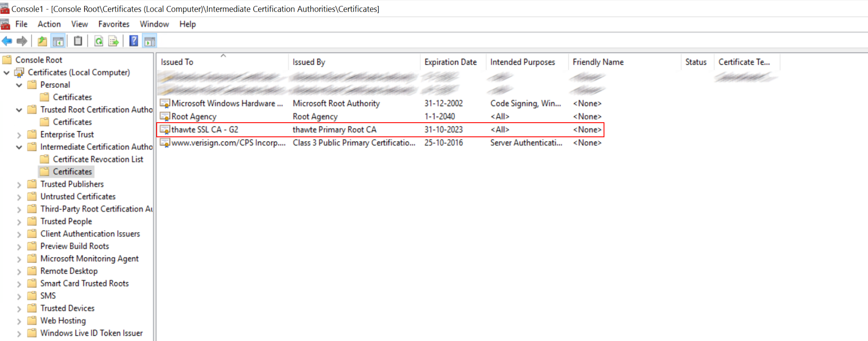Expand Windows Live ID Token Issuer node
The width and height of the screenshot is (868, 341).
click(19, 333)
